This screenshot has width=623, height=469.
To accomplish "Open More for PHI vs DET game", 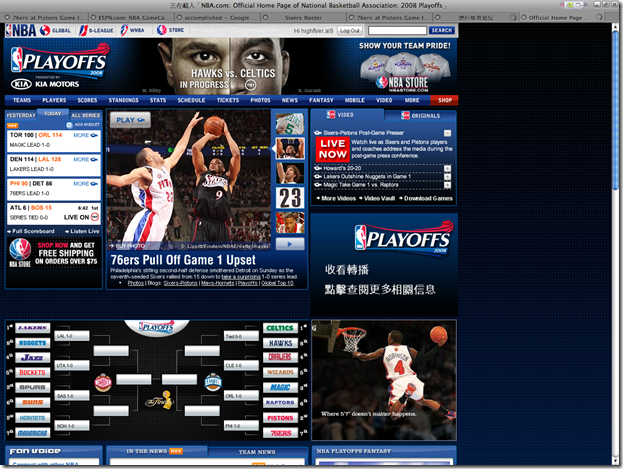I will pyautogui.click(x=85, y=184).
